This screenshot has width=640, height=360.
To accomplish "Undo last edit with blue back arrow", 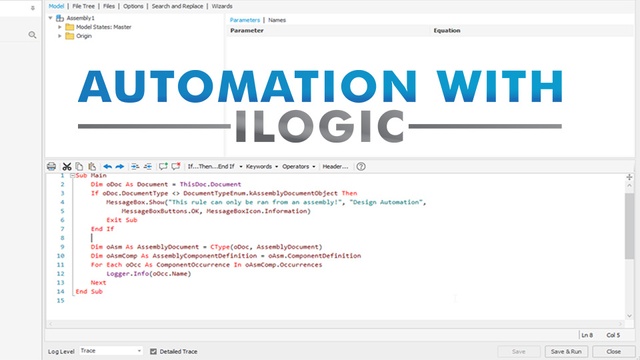I will [108, 167].
